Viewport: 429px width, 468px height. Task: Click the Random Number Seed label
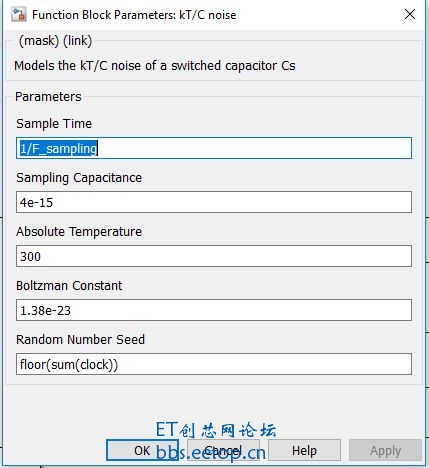coord(80,340)
